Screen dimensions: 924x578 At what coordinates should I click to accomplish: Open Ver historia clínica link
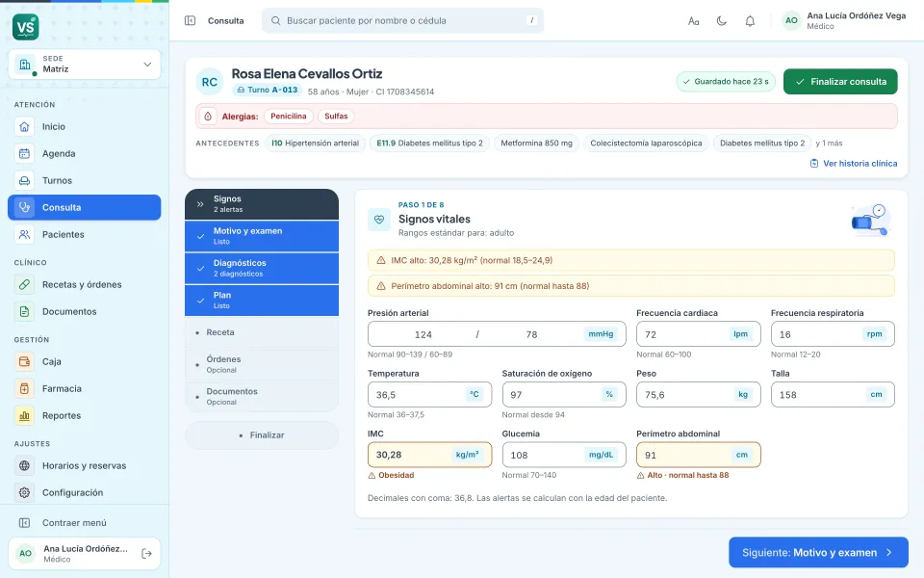tap(854, 164)
